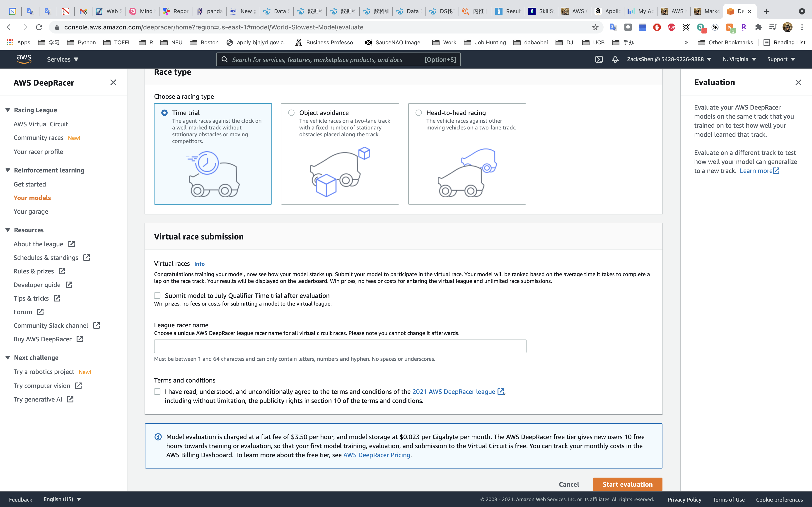Agree to terms and conditions checkbox
812x507 pixels.
tap(157, 392)
